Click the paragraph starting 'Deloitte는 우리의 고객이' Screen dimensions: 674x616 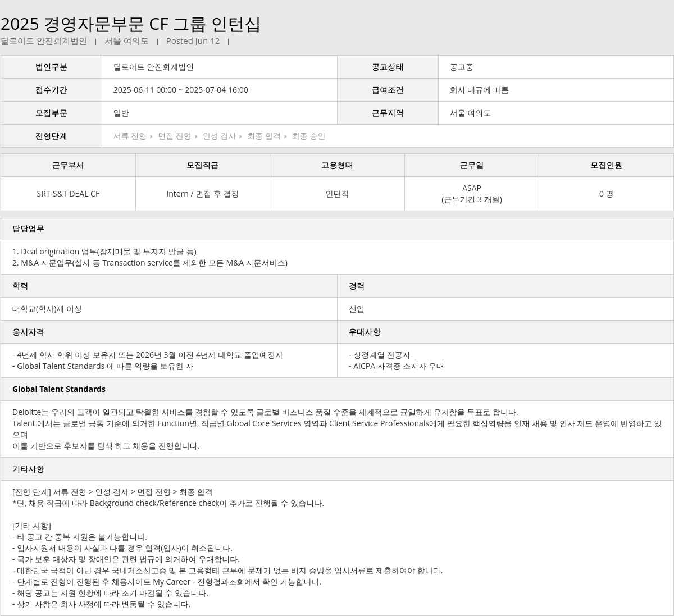point(337,429)
